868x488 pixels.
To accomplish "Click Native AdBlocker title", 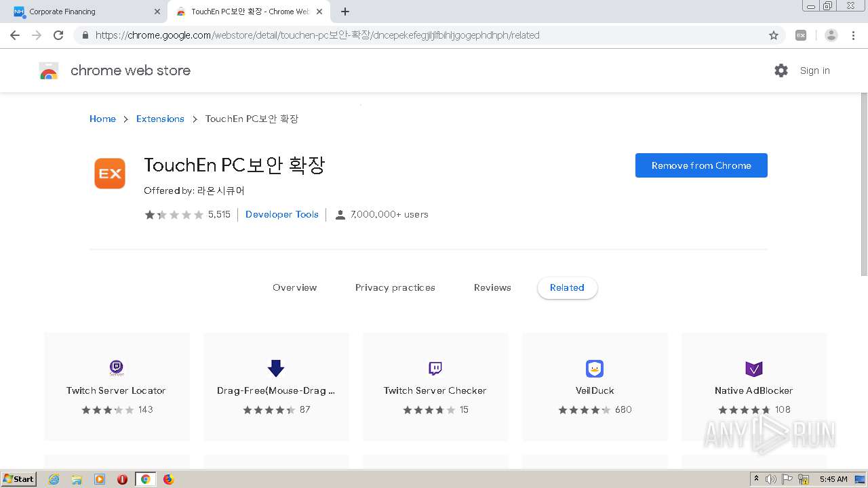I will (x=754, y=390).
